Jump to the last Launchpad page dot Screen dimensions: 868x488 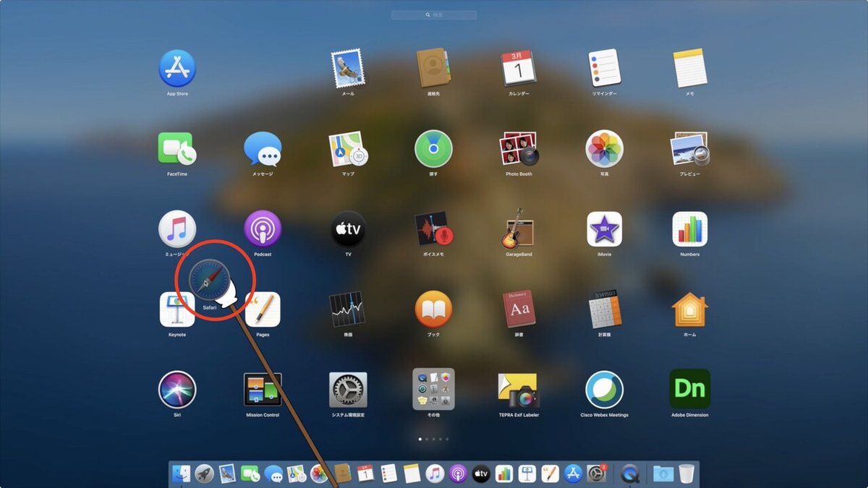click(447, 439)
